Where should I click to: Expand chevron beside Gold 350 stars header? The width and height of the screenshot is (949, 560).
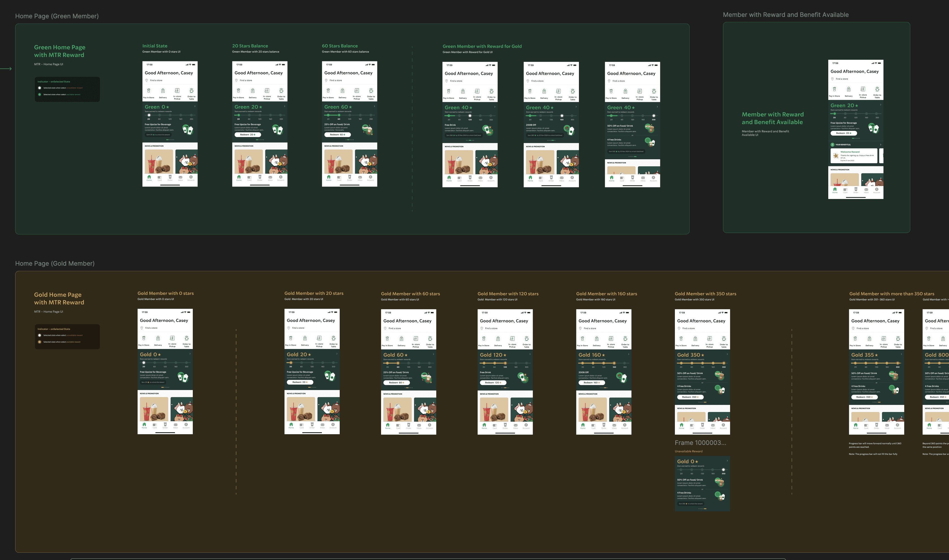[x=727, y=354]
